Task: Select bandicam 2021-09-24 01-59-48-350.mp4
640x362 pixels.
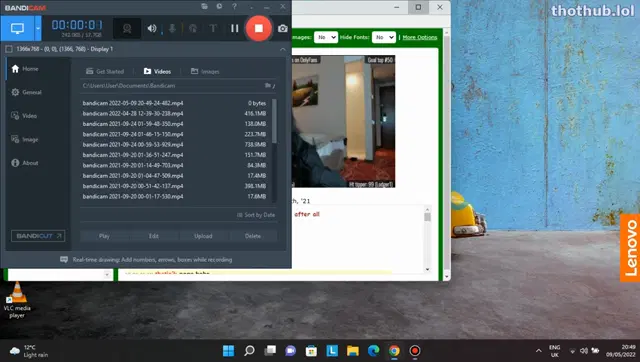Action: [x=174, y=124]
